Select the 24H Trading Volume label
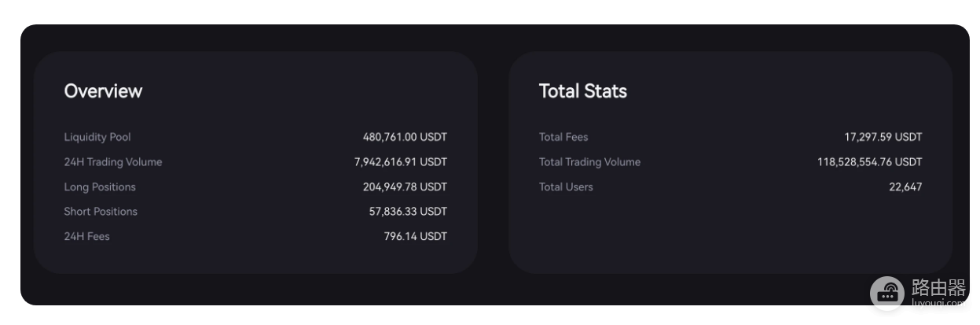The height and width of the screenshot is (325, 980). pyautogui.click(x=113, y=162)
